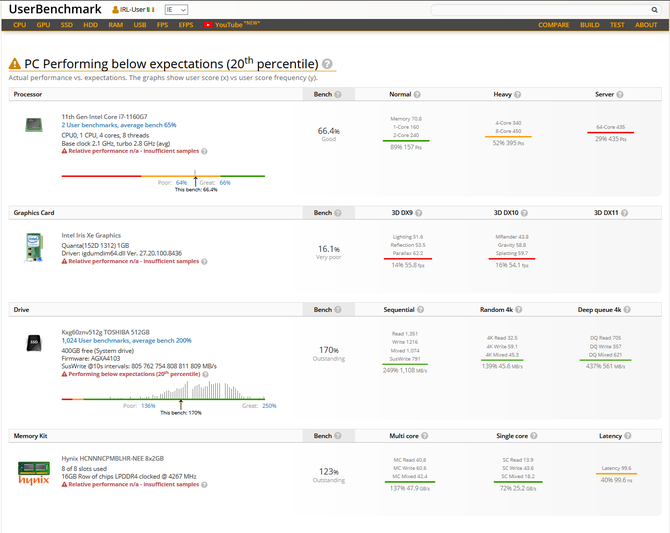
Task: Open the IE country dropdown
Action: (176, 10)
